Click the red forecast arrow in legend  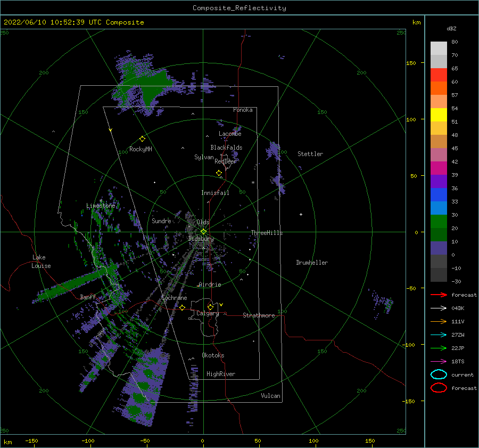pyautogui.click(x=439, y=295)
